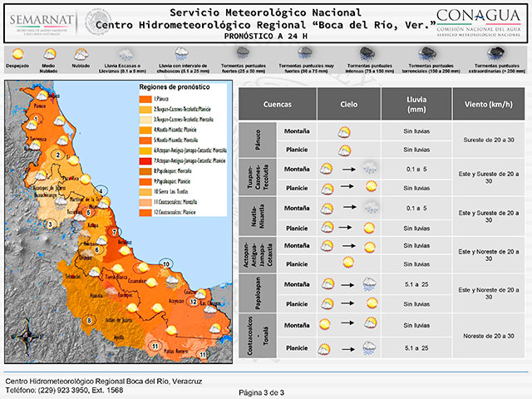This screenshot has height=399, width=532.
Task: Click the Cuencas column header
Action: [277, 106]
